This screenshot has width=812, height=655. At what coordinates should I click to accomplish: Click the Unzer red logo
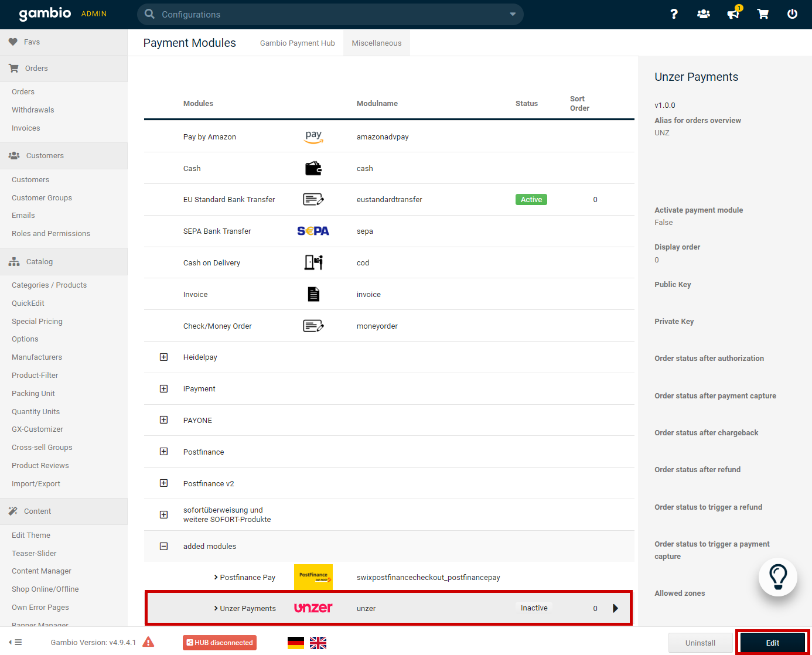[x=313, y=608]
